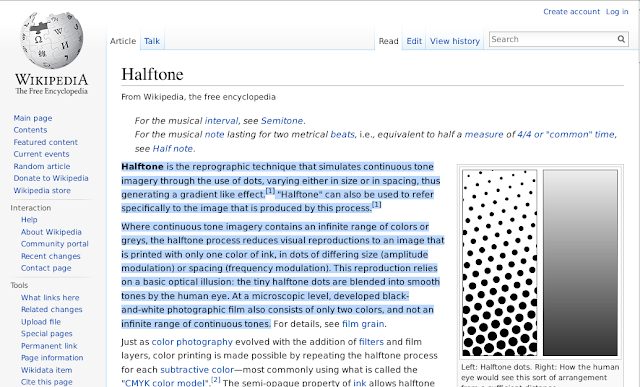Select the Read tab
The image size is (640, 387).
(x=388, y=41)
